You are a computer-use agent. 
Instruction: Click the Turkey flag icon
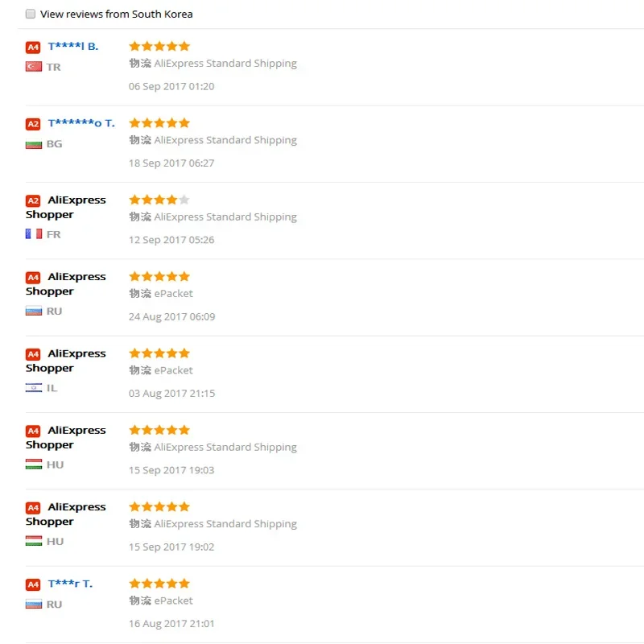tap(33, 67)
